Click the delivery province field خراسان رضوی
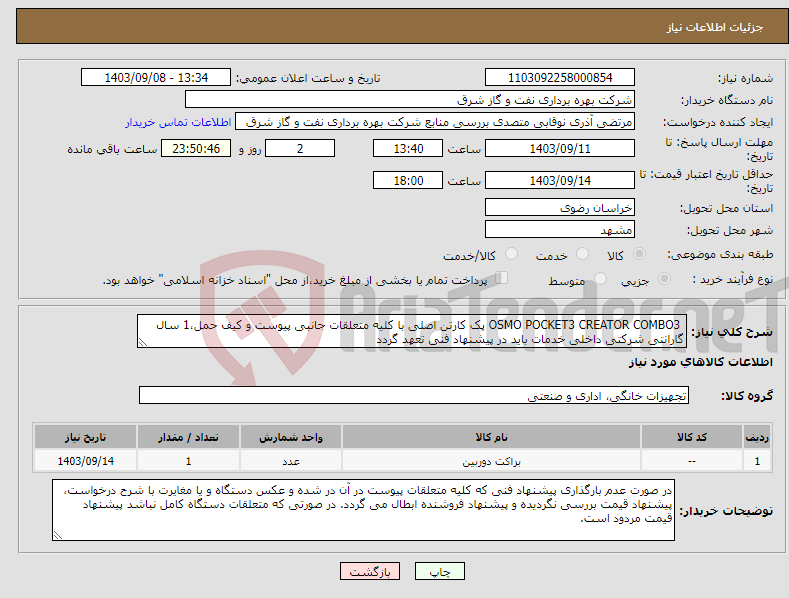The height and width of the screenshot is (598, 789). click(x=560, y=207)
